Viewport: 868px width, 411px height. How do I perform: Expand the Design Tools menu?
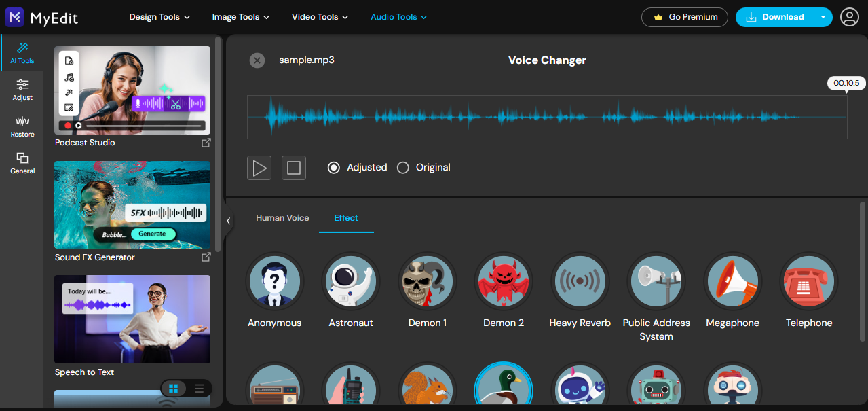pyautogui.click(x=159, y=17)
